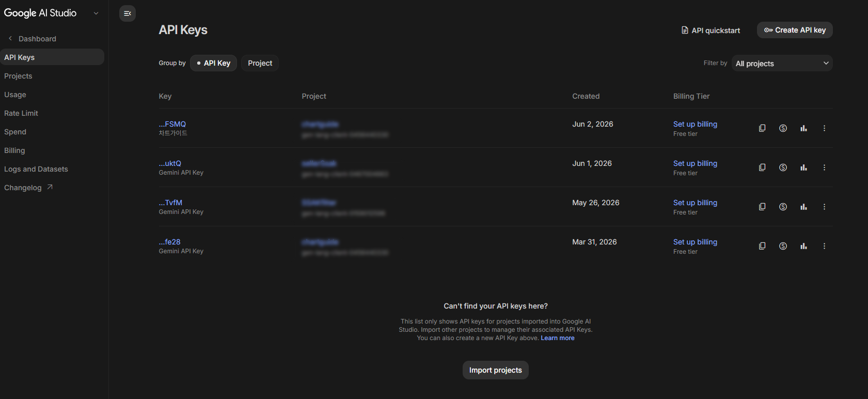
Task: Click the Import projects button
Action: [x=496, y=370]
